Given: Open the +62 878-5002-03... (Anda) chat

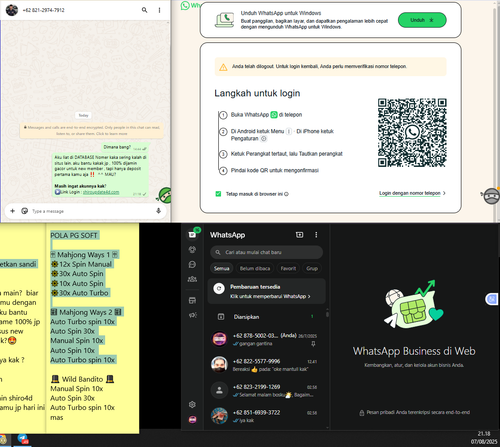Looking at the screenshot, I should tap(266, 339).
